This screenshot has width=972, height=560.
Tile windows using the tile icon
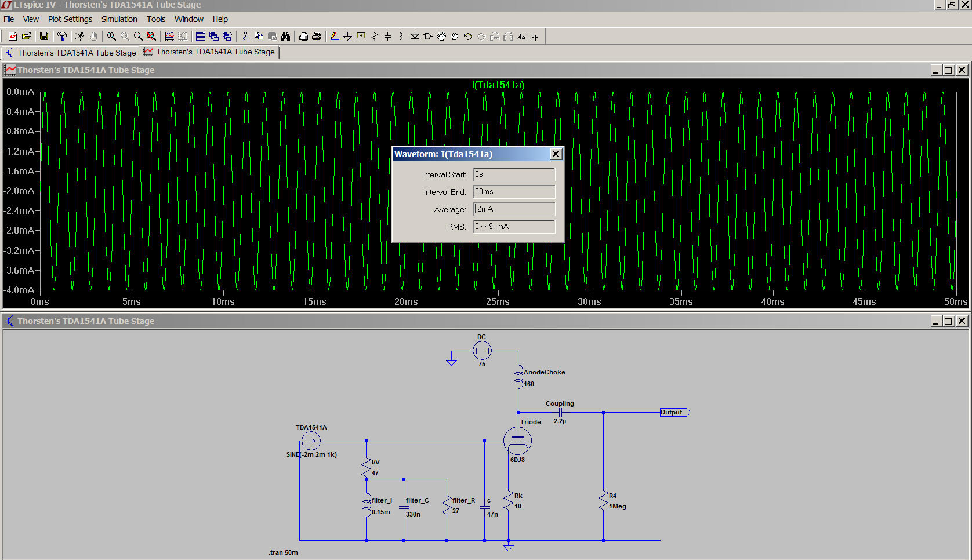coord(201,36)
